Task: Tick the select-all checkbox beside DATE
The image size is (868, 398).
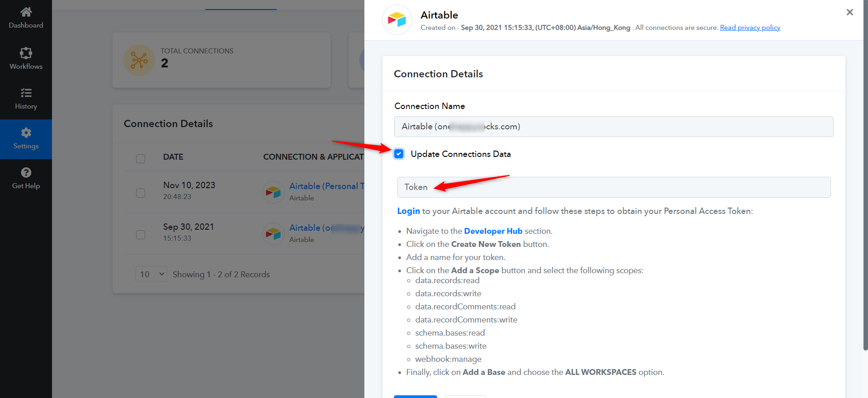Action: 141,158
